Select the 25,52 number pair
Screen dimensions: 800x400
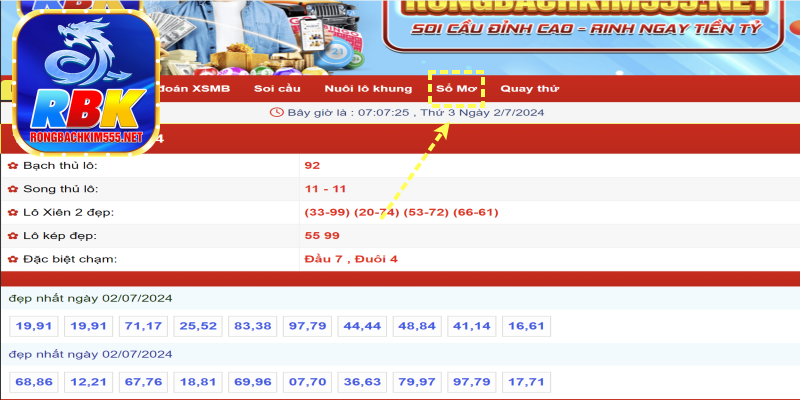[198, 326]
